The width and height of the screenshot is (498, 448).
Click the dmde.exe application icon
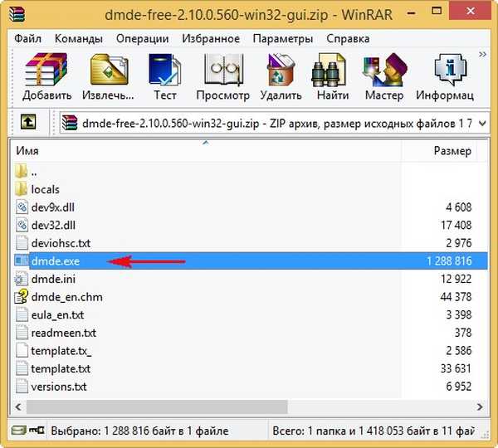tap(22, 261)
